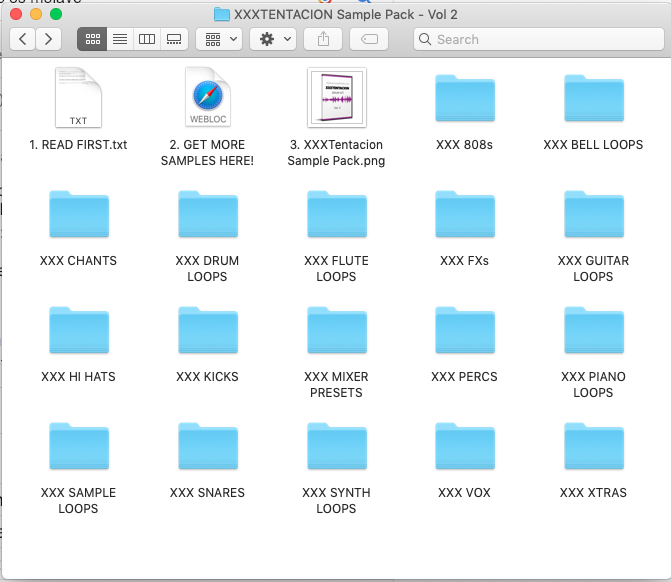Viewport: 671px width, 582px height.
Task: Click the 'XXX FXs' name label
Action: coord(464,261)
